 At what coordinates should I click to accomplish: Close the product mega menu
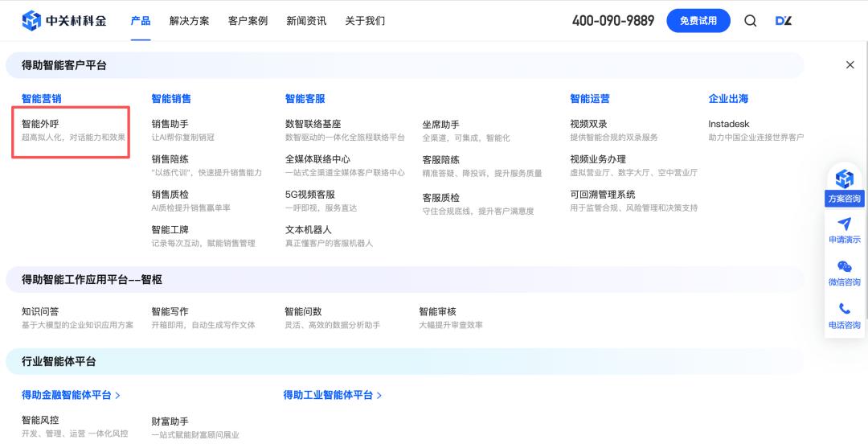(850, 65)
